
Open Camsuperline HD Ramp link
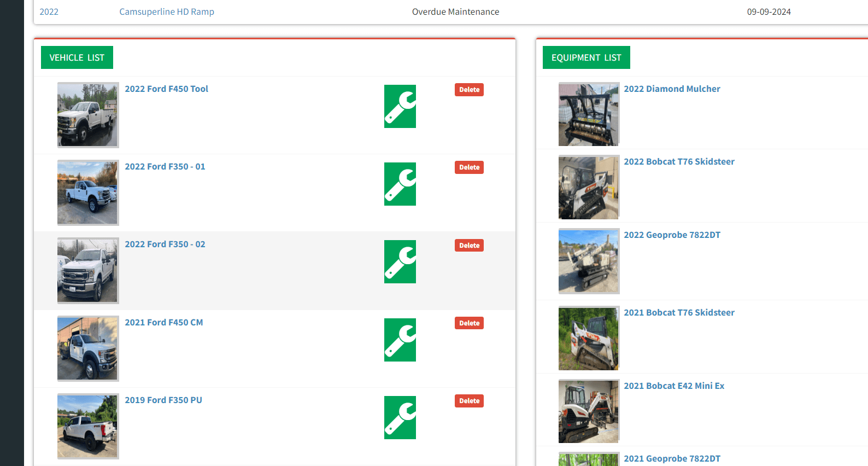[167, 11]
